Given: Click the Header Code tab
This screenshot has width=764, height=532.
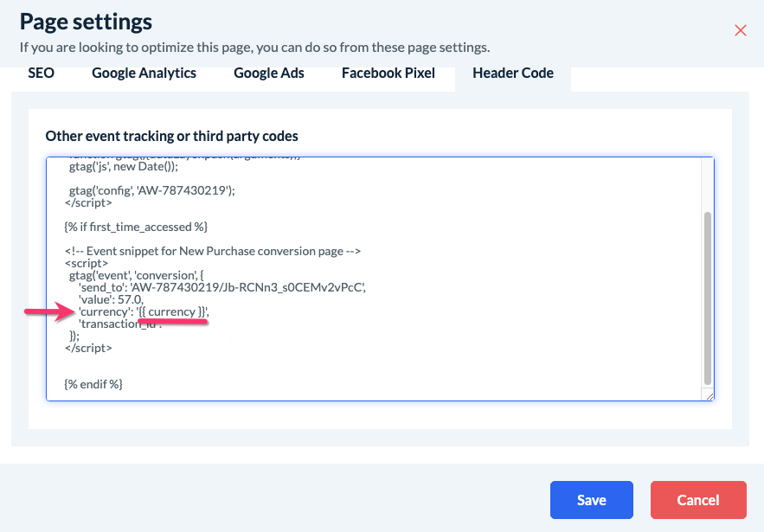Looking at the screenshot, I should coord(512,73).
